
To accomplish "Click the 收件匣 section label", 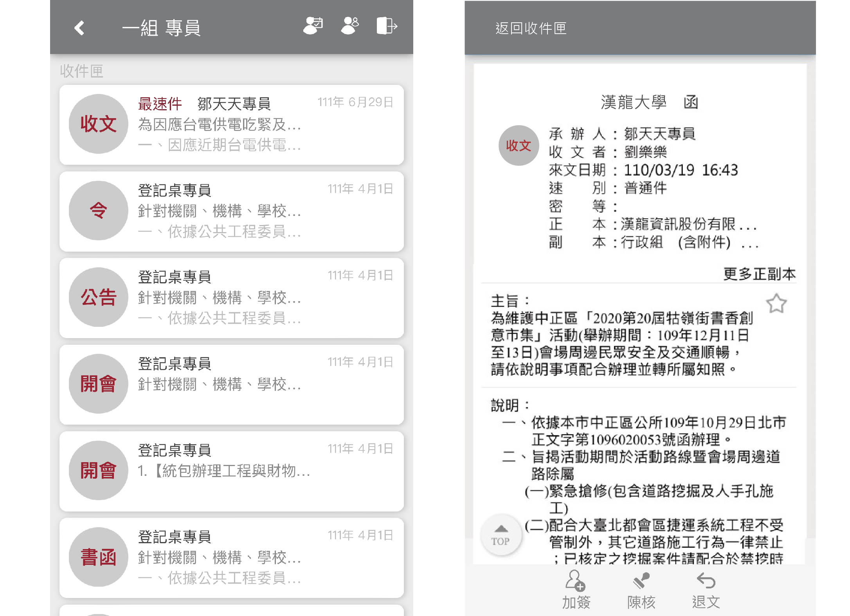I will (81, 71).
